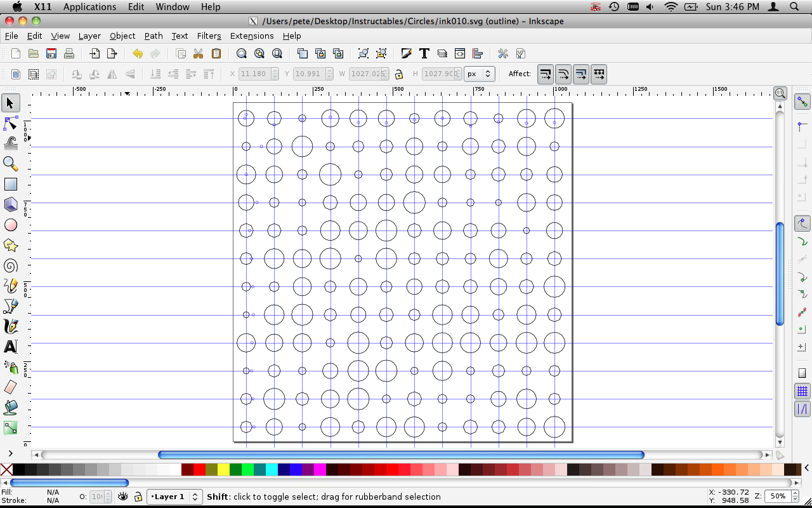Save the document with floppy icon
Image resolution: width=812 pixels, height=508 pixels.
[51, 53]
